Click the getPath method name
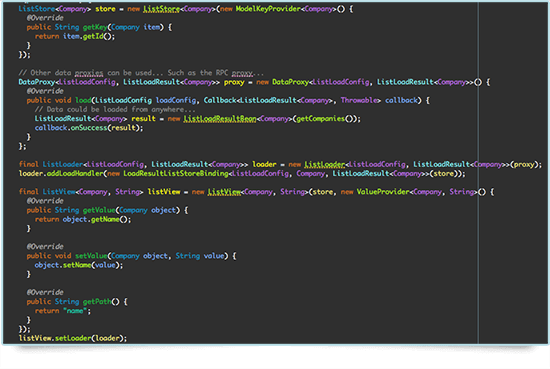Viewport: 550px width, 369px height. coord(97,302)
